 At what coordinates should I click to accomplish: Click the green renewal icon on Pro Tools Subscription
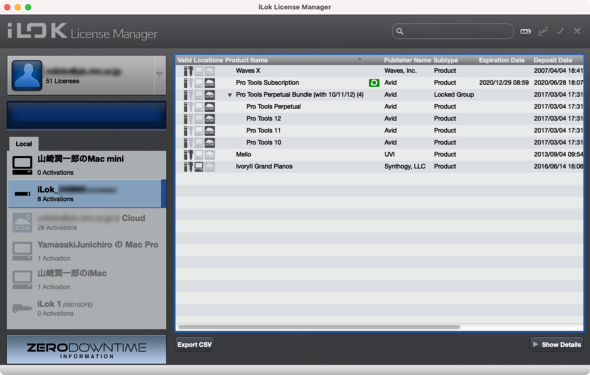(374, 83)
